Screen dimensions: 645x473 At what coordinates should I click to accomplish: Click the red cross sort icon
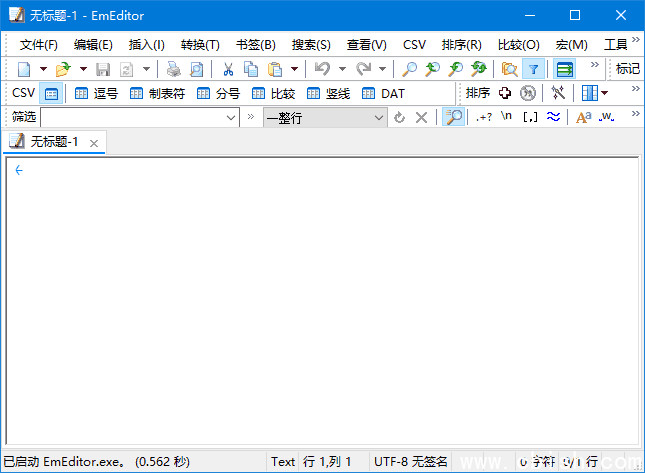(x=505, y=93)
